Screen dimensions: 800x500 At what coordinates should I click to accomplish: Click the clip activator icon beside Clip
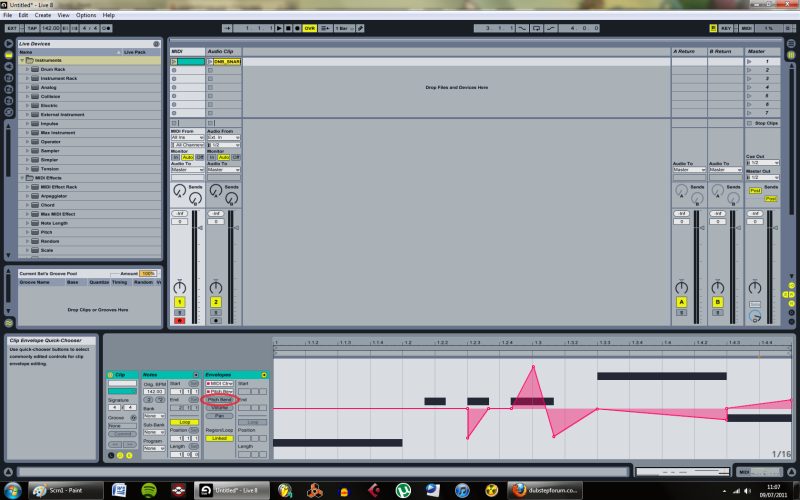[x=110, y=375]
